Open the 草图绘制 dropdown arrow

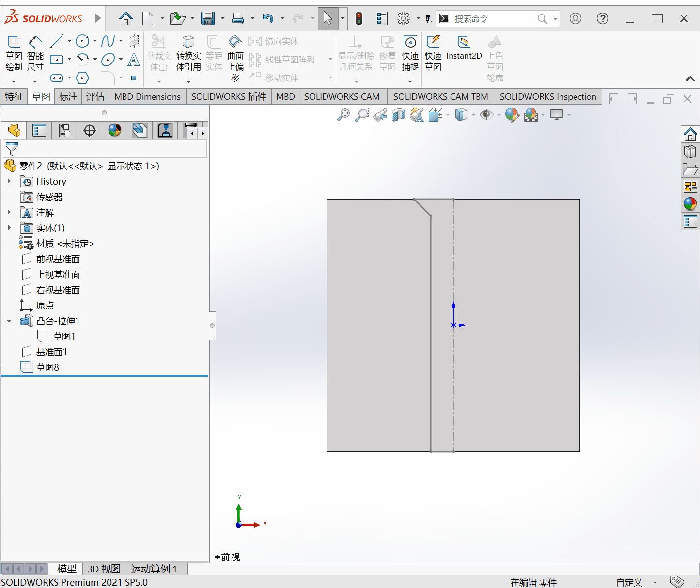(14, 81)
